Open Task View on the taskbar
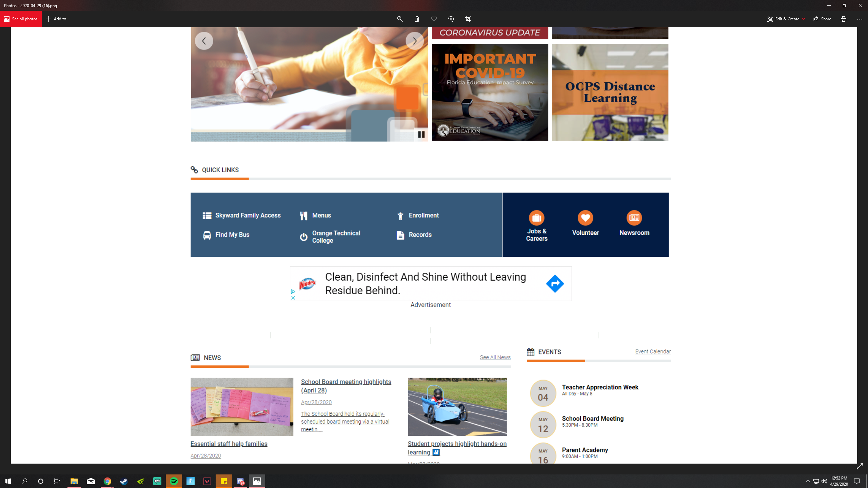 (x=57, y=481)
